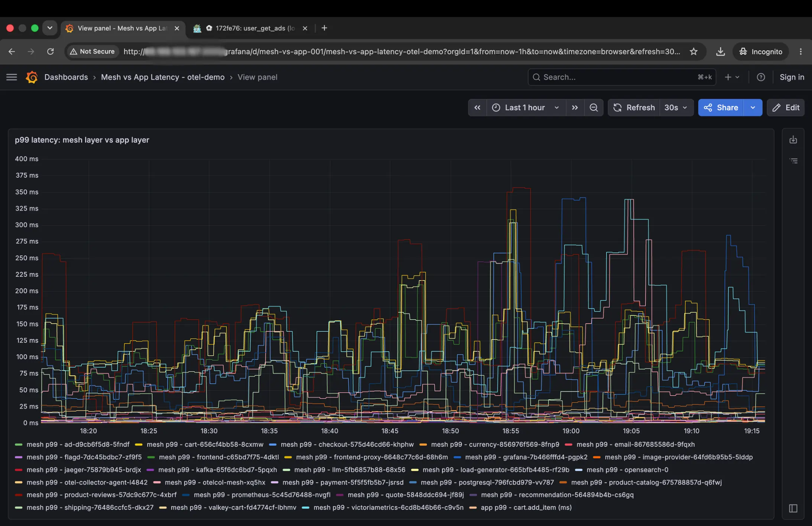The image size is (812, 526).
Task: Open Grafana help menu icon
Action: [761, 77]
